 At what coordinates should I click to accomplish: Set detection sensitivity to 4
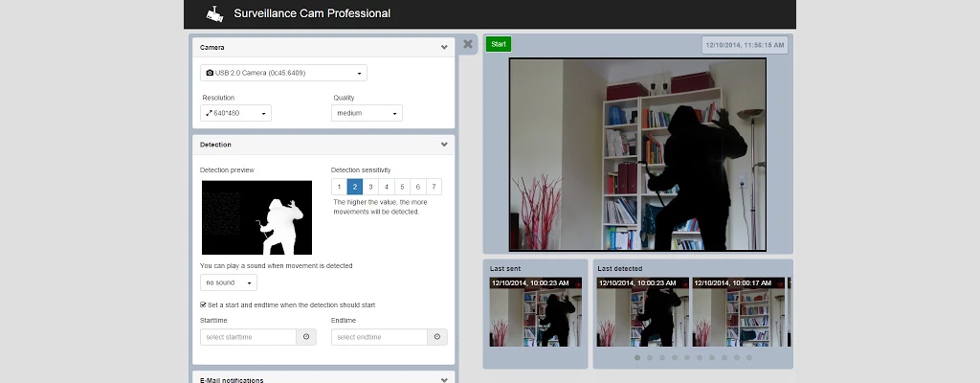pyautogui.click(x=387, y=187)
